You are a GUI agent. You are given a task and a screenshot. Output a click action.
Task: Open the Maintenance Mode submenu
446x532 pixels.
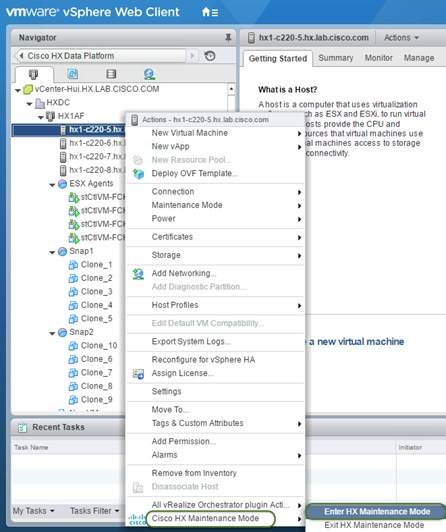tap(216, 205)
